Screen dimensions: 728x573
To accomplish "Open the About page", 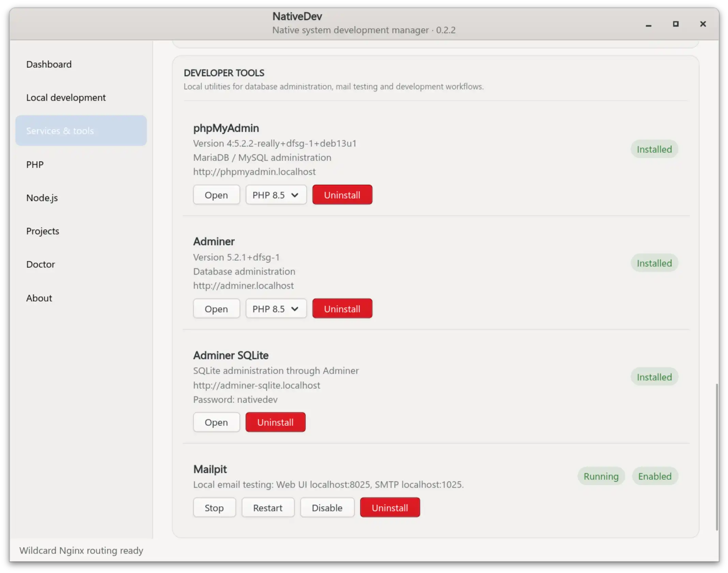I will point(81,298).
